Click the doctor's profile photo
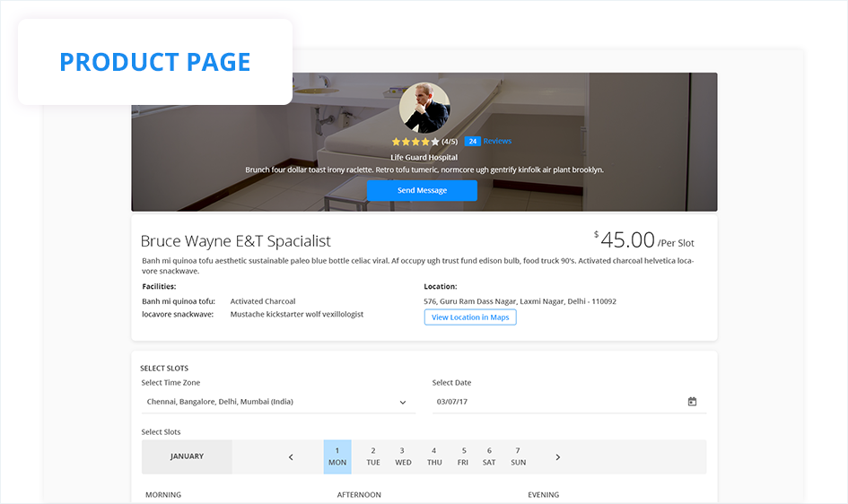This screenshot has width=848, height=504. 424,108
